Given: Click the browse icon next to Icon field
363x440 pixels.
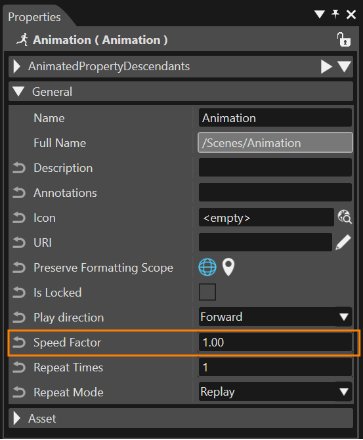Looking at the screenshot, I should coord(344,217).
